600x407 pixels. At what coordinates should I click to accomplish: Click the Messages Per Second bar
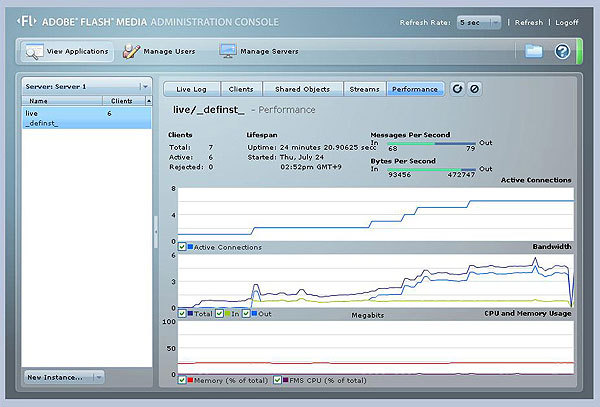pos(431,144)
